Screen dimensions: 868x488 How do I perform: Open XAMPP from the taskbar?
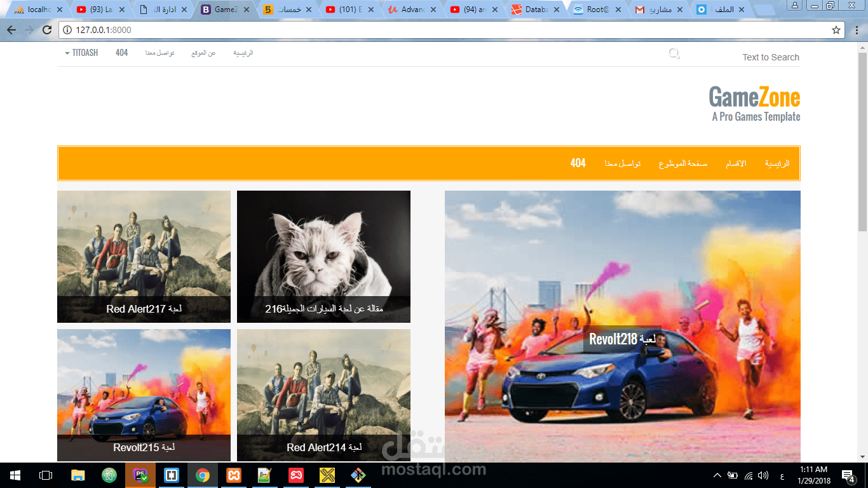(x=234, y=475)
